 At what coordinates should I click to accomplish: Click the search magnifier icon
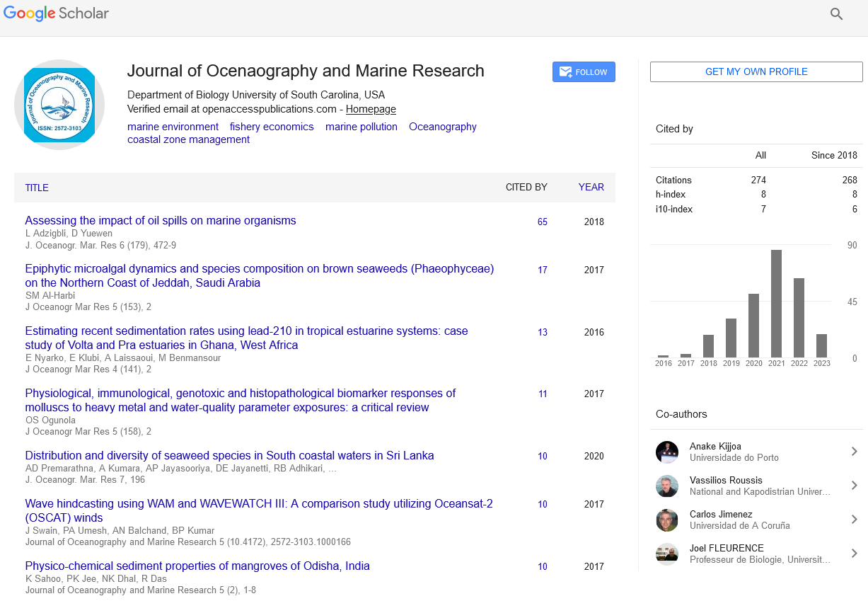pos(836,14)
